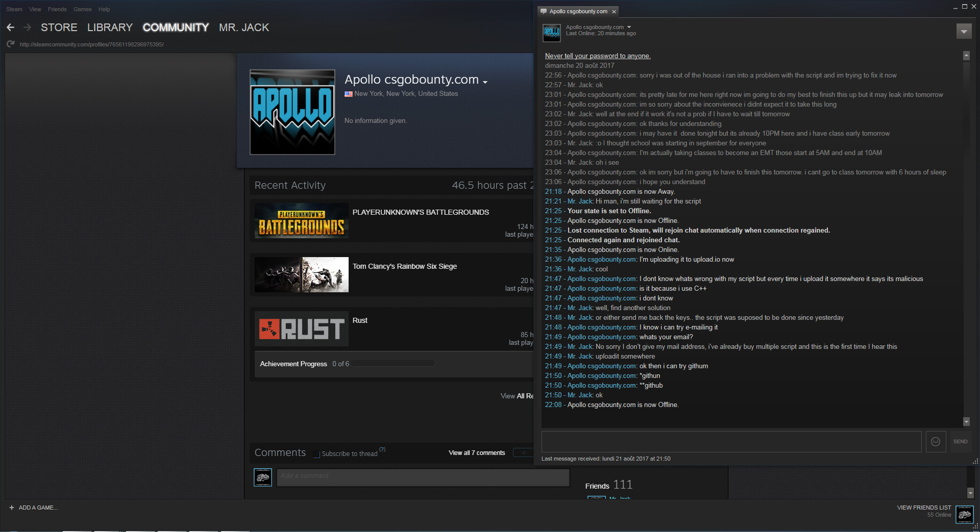The height and width of the screenshot is (532, 980).
Task: Click the chat scrollbar down arrow
Action: (x=966, y=421)
